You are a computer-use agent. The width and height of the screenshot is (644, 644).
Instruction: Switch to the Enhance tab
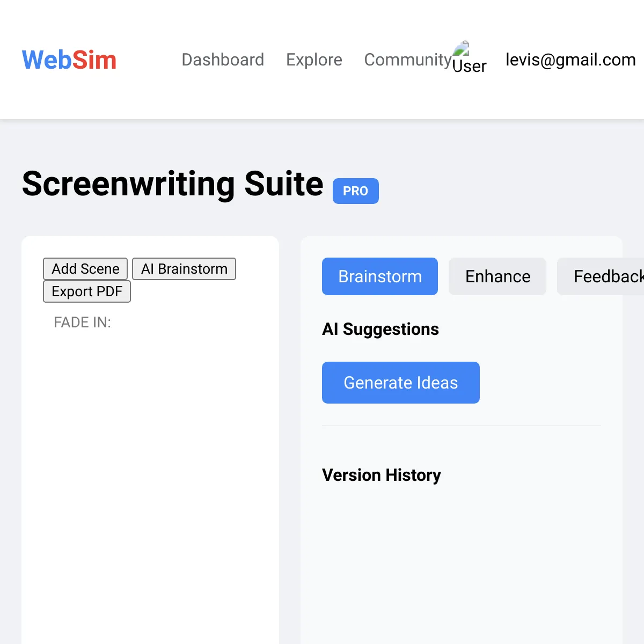coord(497,276)
